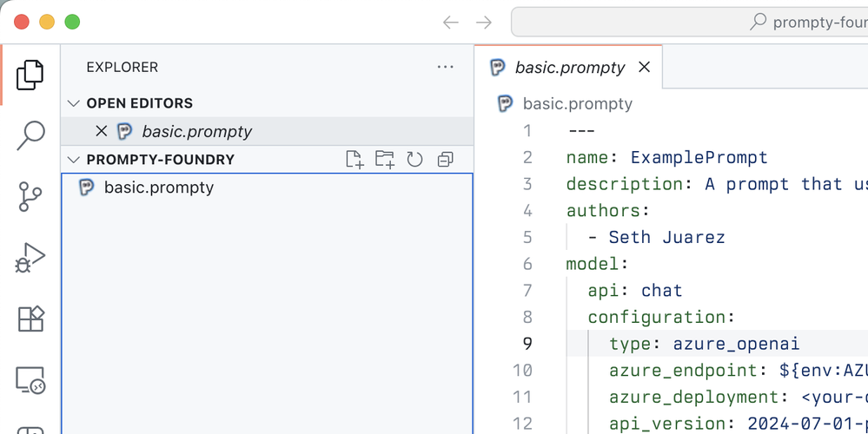This screenshot has height=434, width=868.
Task: Open the Source Control view
Action: (30, 197)
